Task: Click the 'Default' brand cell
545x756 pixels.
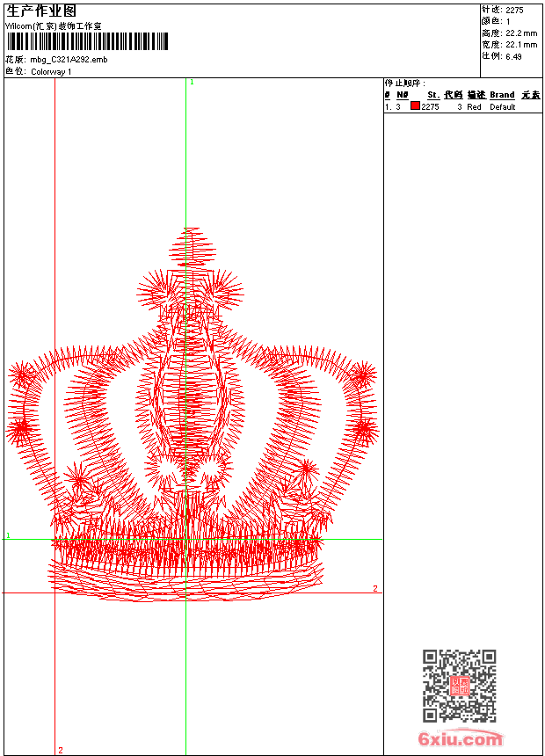Action: pos(503,107)
